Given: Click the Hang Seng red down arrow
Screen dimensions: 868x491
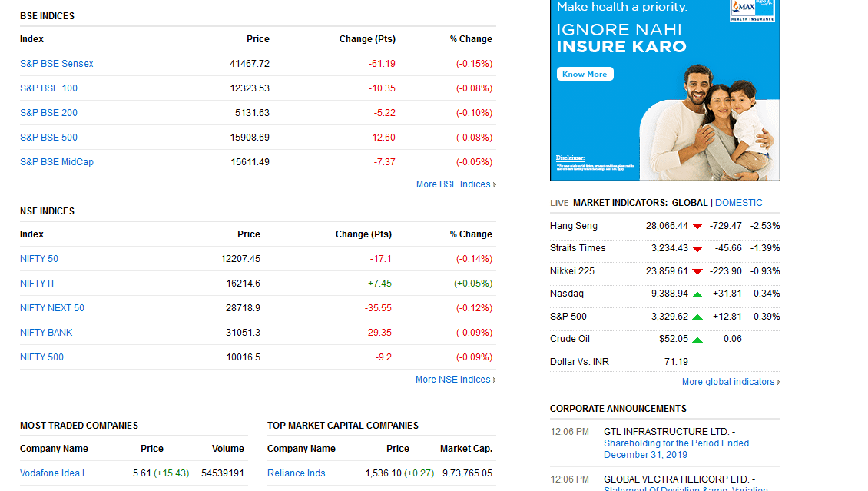Looking at the screenshot, I should (x=697, y=226).
